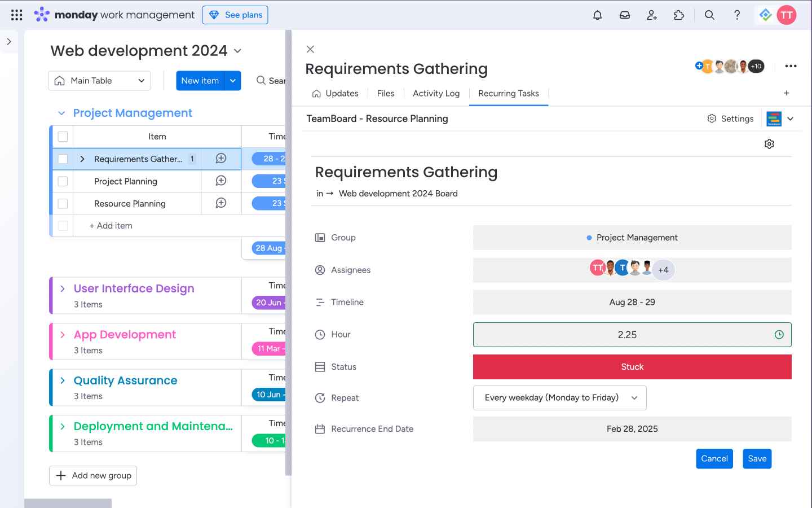The height and width of the screenshot is (508, 812).
Task: Open the notifications bell
Action: pos(597,15)
